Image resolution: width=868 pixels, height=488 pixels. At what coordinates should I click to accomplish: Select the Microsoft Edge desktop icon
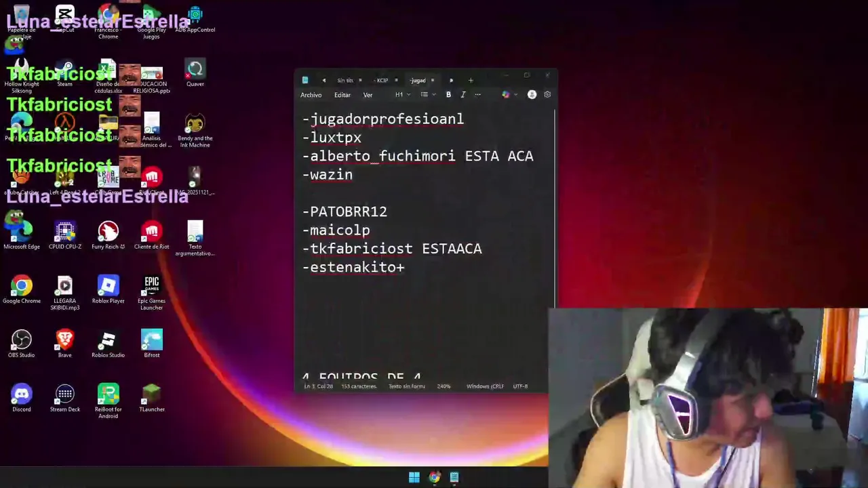pyautogui.click(x=22, y=236)
